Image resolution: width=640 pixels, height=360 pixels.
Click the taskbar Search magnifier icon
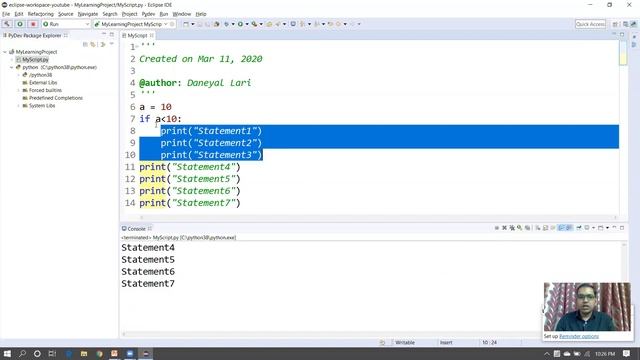(x=22, y=353)
